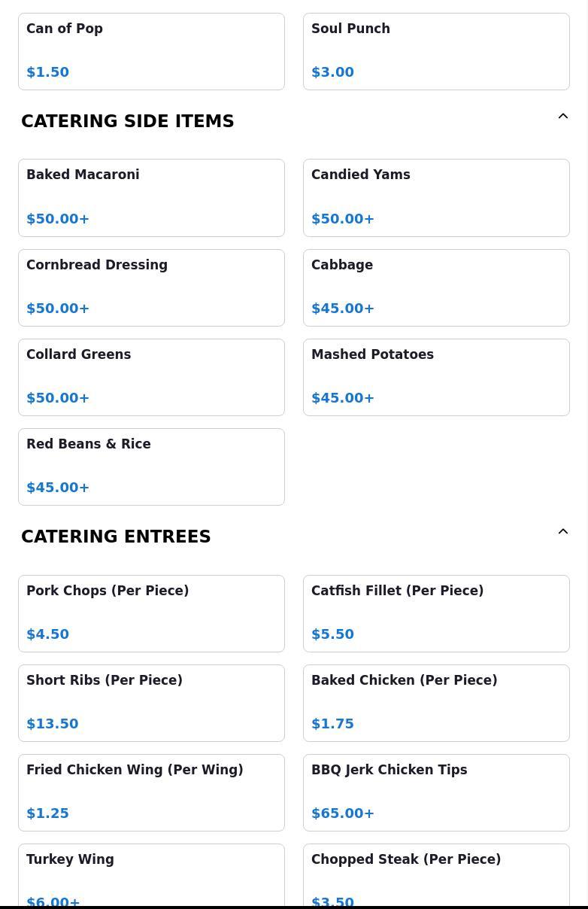The width and height of the screenshot is (588, 909).
Task: Select Chopped Steak (Per Piece)
Action: pos(436,876)
